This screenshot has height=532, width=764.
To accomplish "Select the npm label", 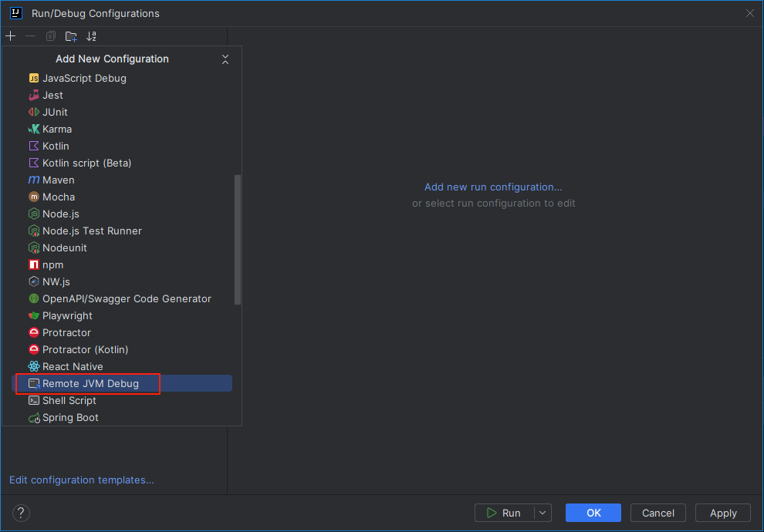I will pos(52,264).
